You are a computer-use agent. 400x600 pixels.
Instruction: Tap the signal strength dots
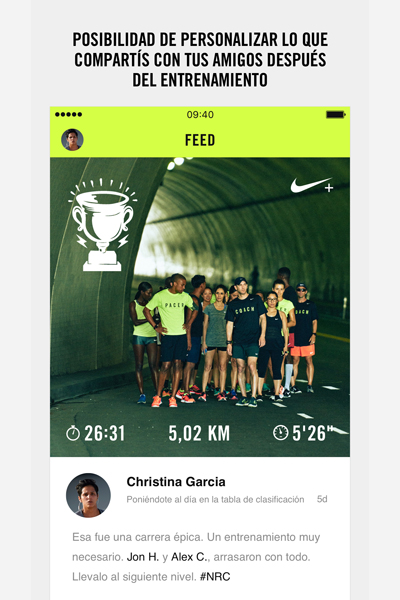pos(69,114)
